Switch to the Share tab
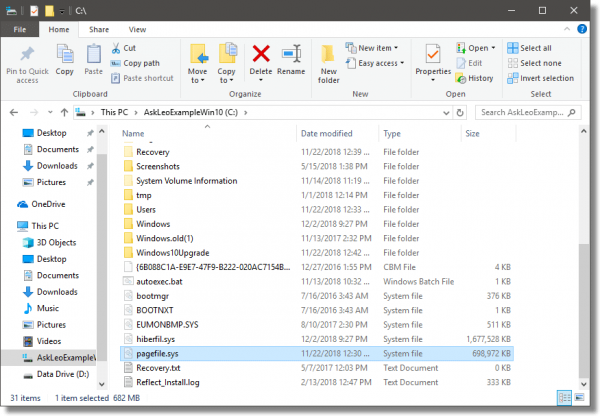The image size is (600, 416). pyautogui.click(x=99, y=29)
